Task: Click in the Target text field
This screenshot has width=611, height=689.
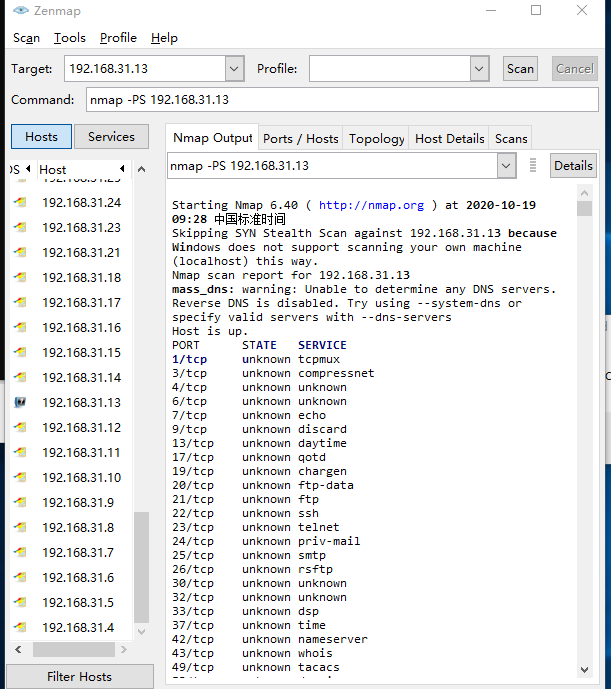Action: click(x=145, y=69)
